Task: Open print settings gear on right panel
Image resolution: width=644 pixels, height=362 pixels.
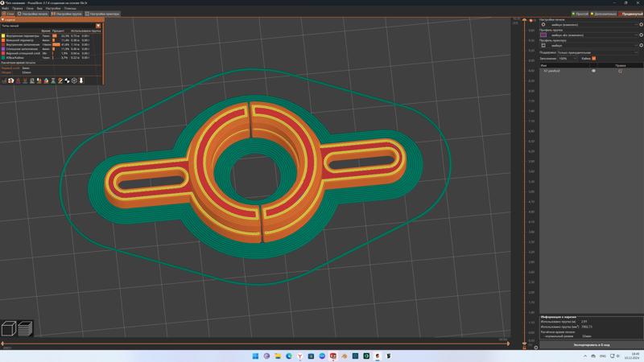Action: coord(639,24)
